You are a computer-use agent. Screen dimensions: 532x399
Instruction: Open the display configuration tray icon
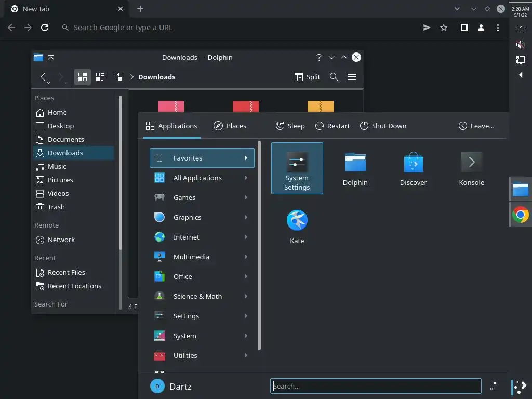pos(520,60)
